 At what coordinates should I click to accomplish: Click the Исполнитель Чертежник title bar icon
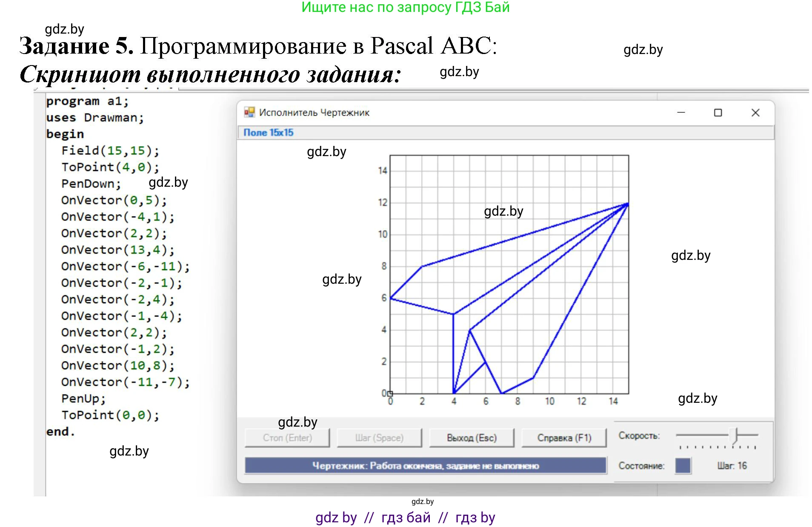coord(249,112)
